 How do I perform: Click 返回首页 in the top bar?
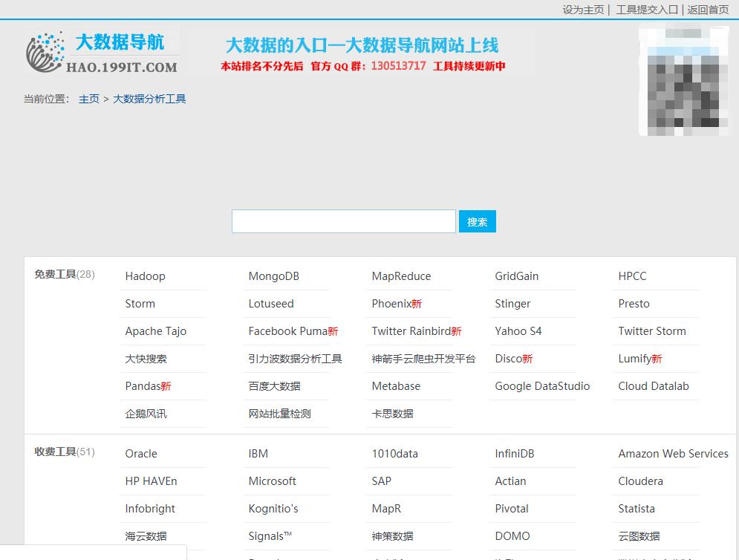coord(706,10)
